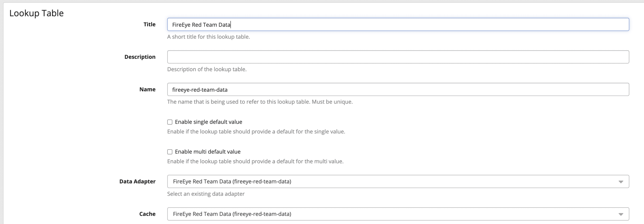
Task: Click the bold Description field label
Action: [140, 57]
